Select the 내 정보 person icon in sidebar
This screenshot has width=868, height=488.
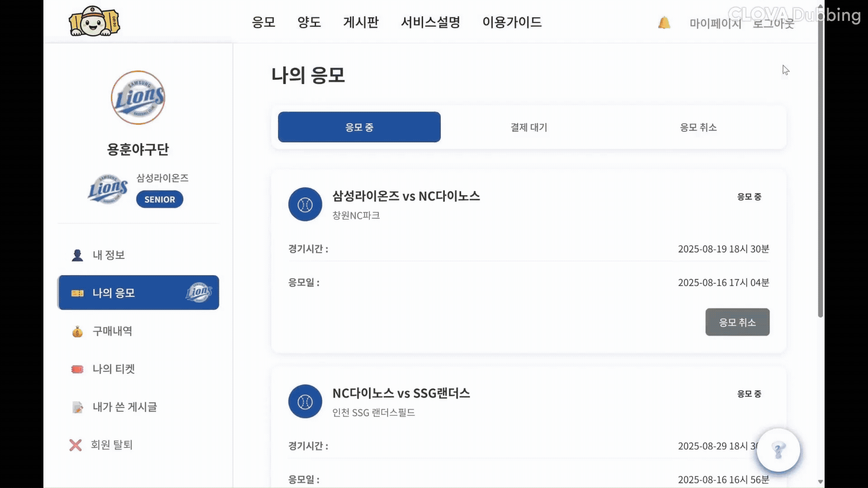click(x=77, y=255)
